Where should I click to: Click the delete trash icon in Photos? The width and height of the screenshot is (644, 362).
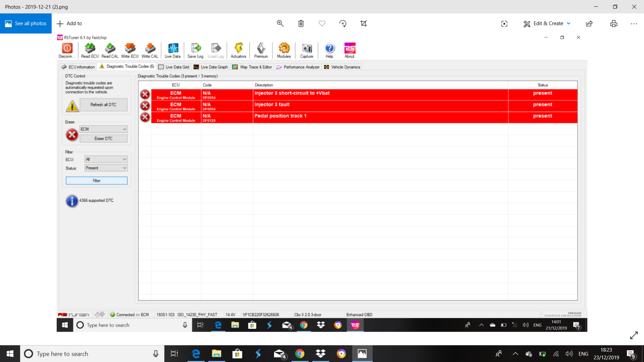[301, 23]
